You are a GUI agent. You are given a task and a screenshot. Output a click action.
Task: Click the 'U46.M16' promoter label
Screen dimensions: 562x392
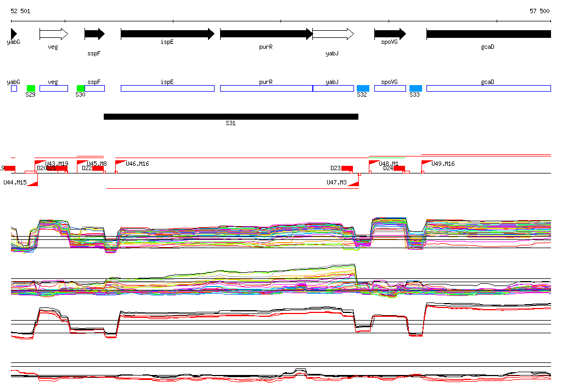[x=137, y=164]
